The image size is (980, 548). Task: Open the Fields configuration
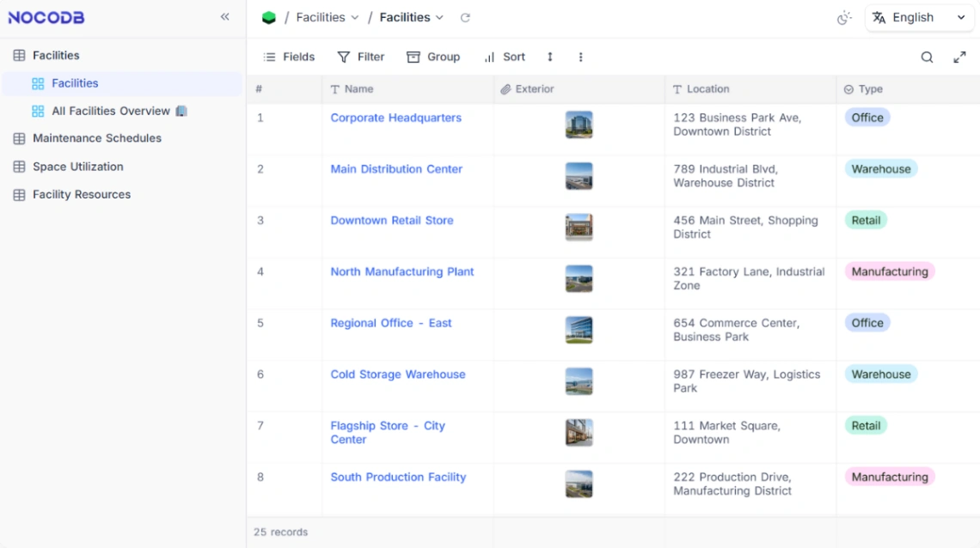point(288,57)
